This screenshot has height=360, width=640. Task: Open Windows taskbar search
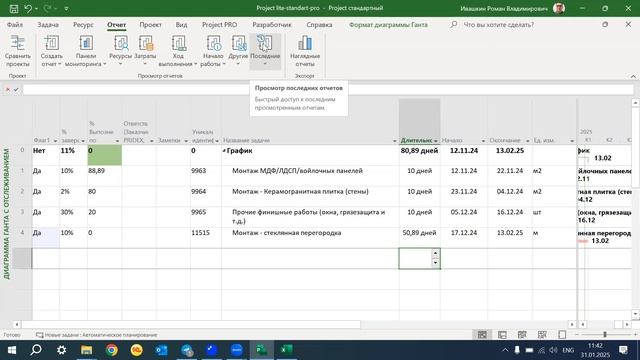tap(36, 350)
